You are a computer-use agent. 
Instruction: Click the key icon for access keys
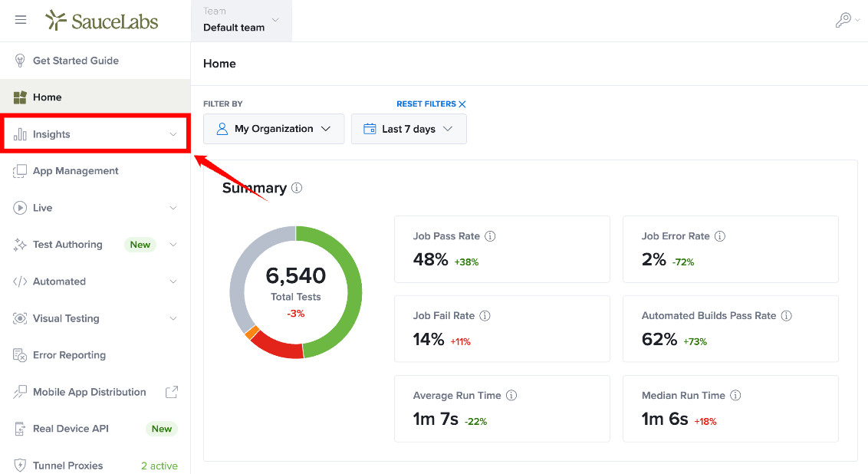pos(843,20)
